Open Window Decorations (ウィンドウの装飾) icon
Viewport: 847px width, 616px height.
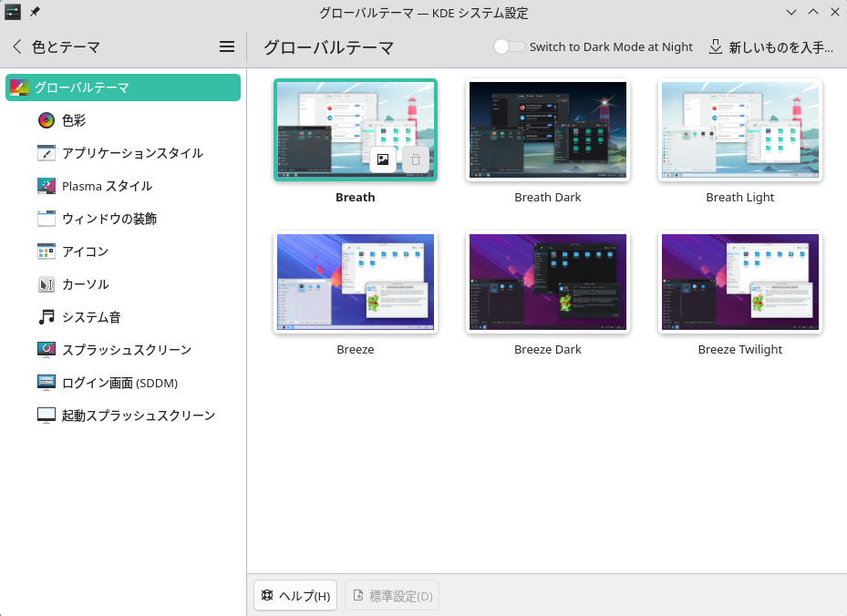click(46, 219)
